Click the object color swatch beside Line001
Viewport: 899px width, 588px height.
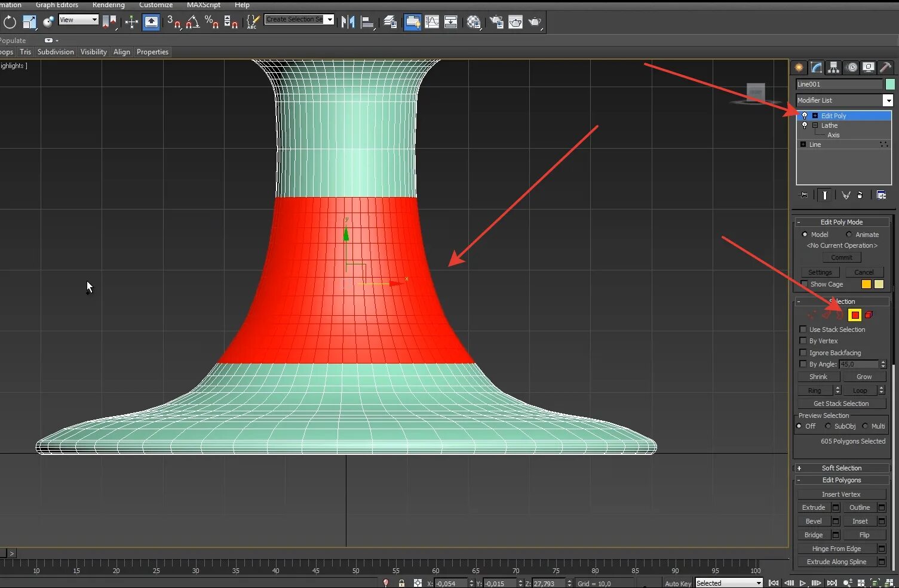[x=891, y=84]
